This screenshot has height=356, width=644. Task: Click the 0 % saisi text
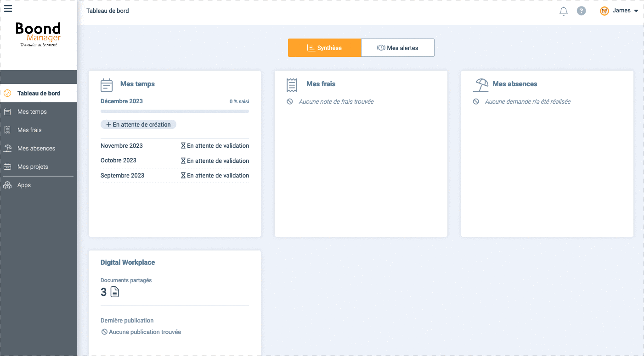point(239,101)
